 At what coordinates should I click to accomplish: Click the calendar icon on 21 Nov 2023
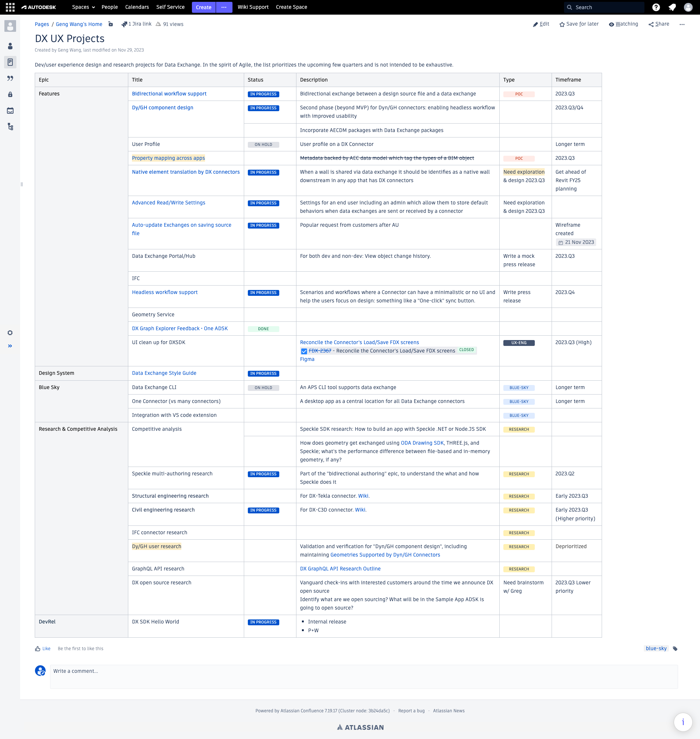[x=560, y=242]
